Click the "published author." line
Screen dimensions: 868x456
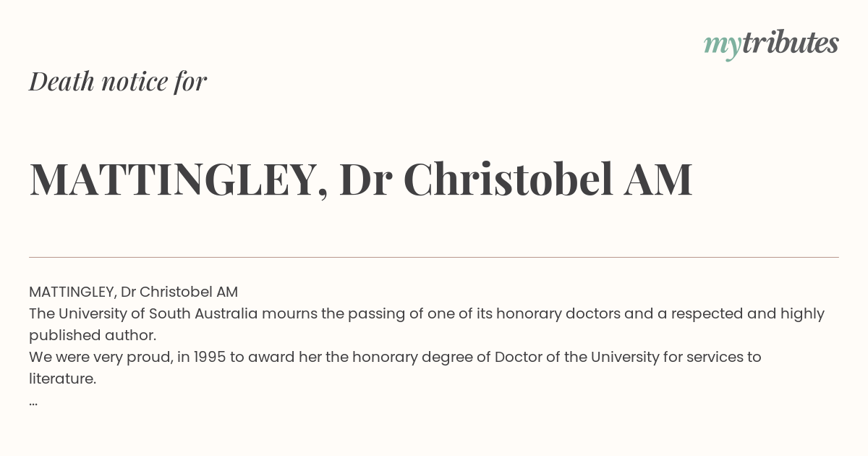pos(93,336)
